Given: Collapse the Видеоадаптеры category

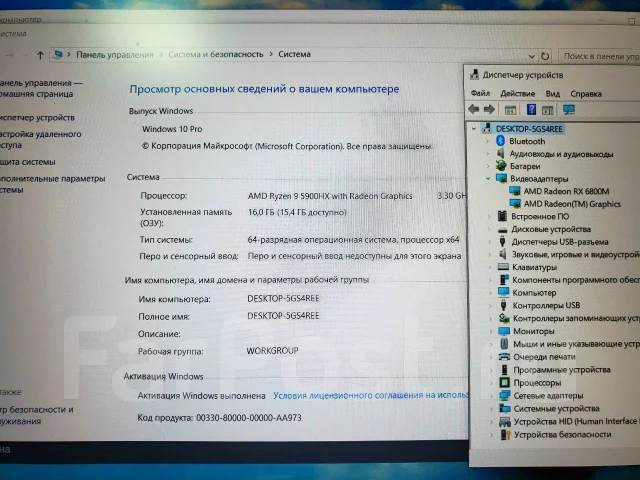Looking at the screenshot, I should 488,178.
